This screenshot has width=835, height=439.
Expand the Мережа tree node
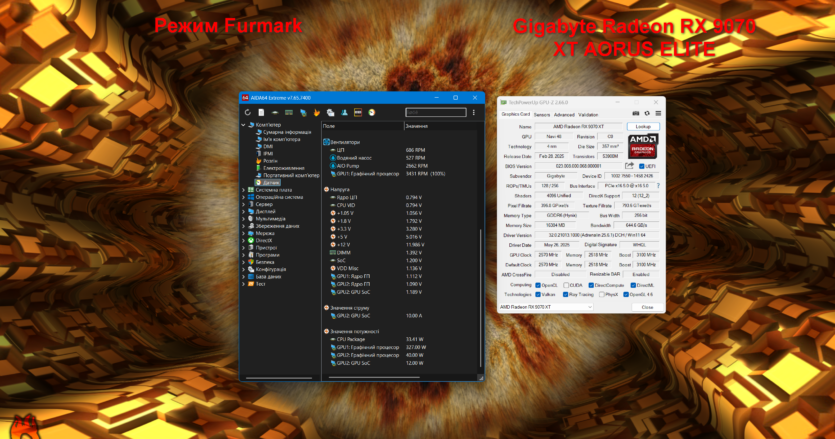[x=243, y=233]
